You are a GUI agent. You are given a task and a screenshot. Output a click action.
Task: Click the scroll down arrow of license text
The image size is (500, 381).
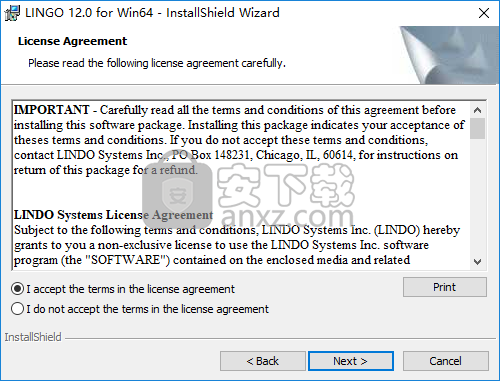pos(477,262)
